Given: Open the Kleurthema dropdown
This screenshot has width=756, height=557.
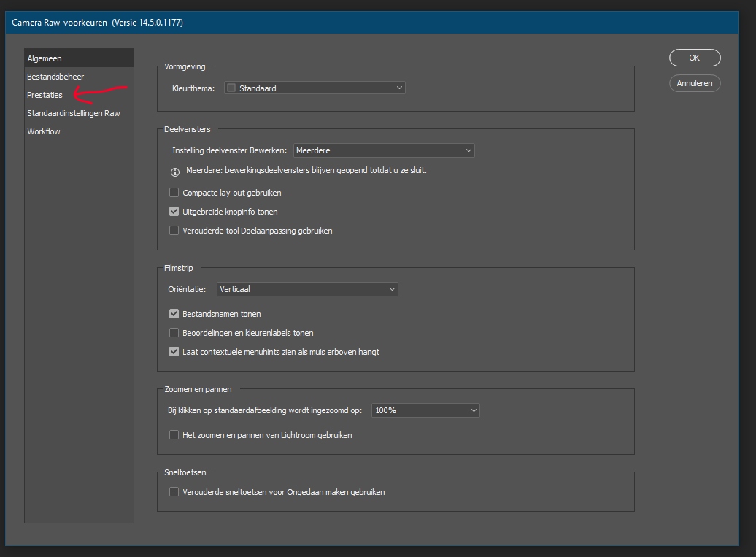Looking at the screenshot, I should (315, 88).
